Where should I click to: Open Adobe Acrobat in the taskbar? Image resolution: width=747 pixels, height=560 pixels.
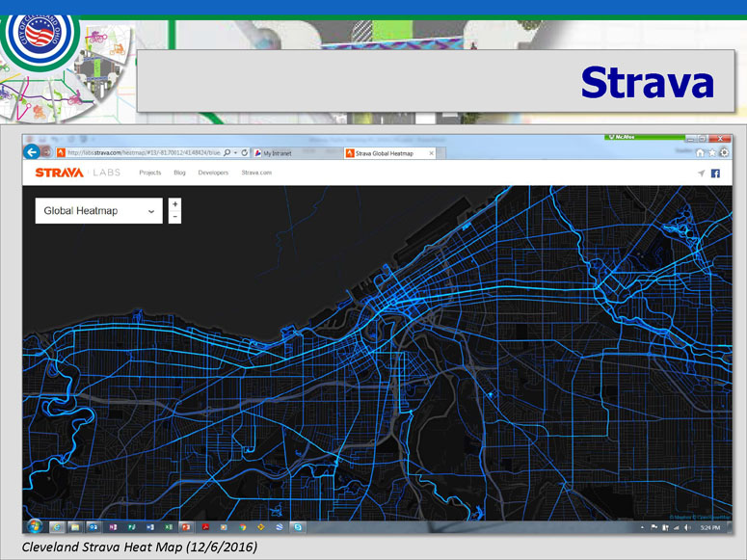(x=206, y=527)
